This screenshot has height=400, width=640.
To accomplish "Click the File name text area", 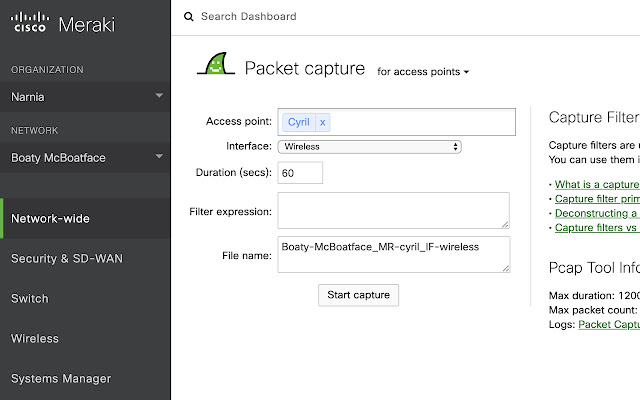I will tap(394, 254).
